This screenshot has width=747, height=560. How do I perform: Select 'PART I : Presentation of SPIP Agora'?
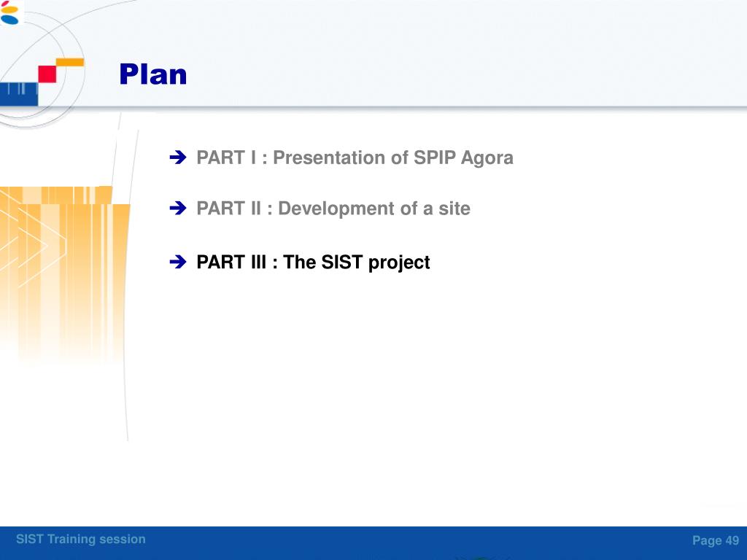click(x=355, y=157)
